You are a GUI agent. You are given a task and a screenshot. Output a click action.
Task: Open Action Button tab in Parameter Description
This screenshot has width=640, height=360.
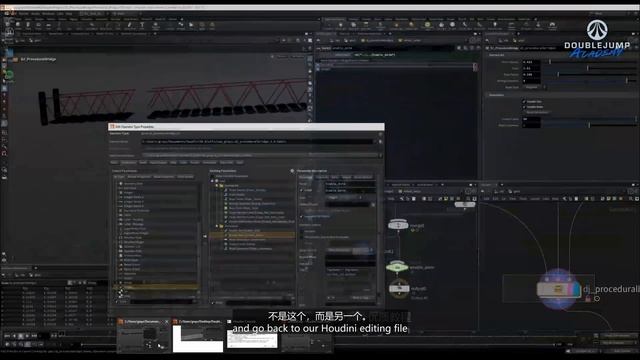tap(363, 177)
